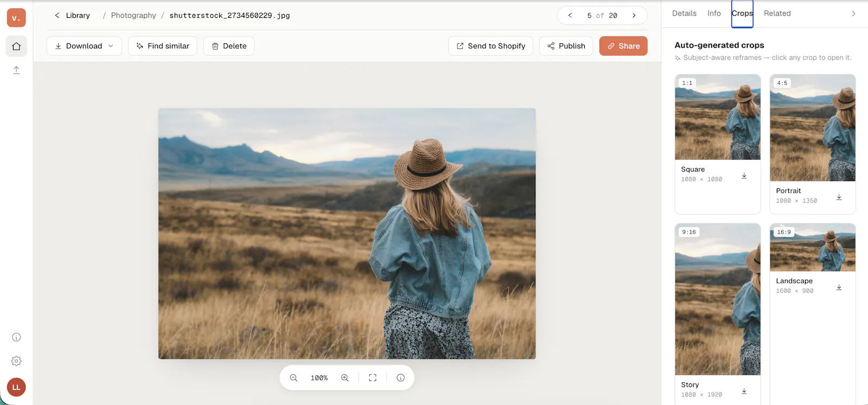Switch to the Details tab
Viewport: 868px width, 405px height.
pos(684,14)
